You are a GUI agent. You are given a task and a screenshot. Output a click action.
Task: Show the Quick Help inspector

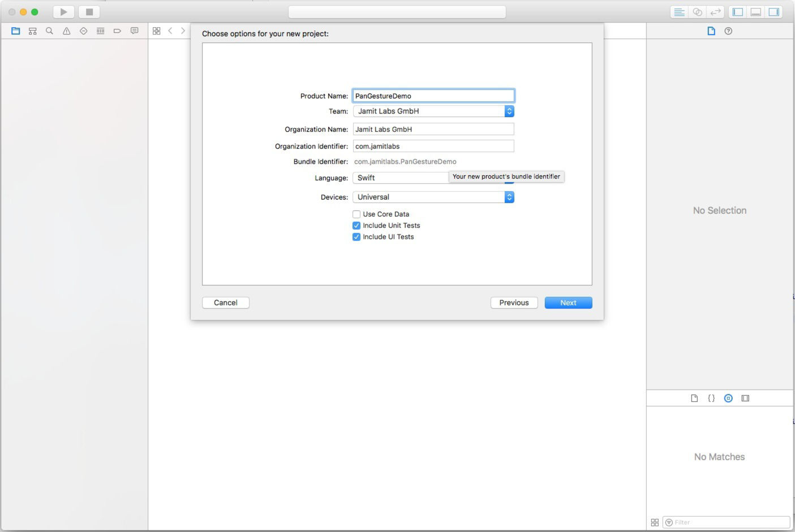pyautogui.click(x=728, y=31)
